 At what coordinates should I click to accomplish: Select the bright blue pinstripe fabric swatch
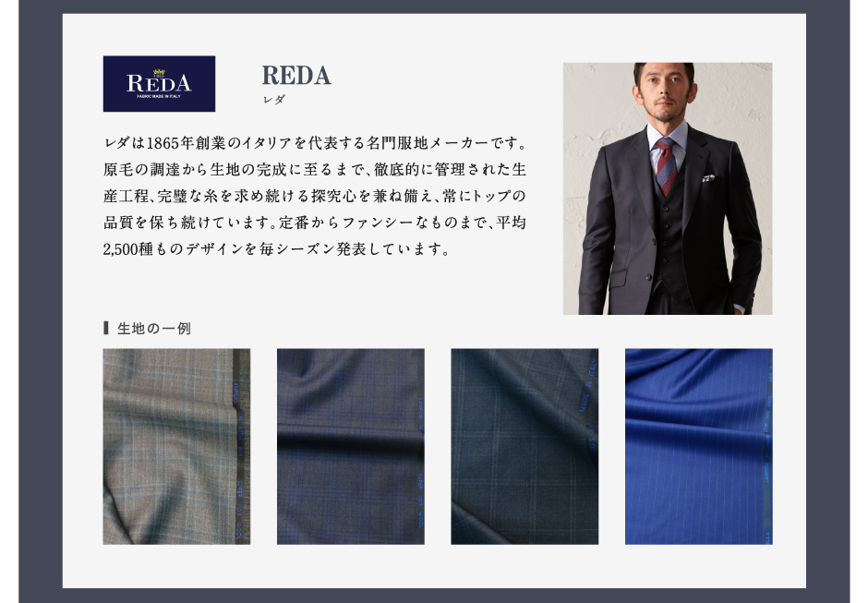699,446
